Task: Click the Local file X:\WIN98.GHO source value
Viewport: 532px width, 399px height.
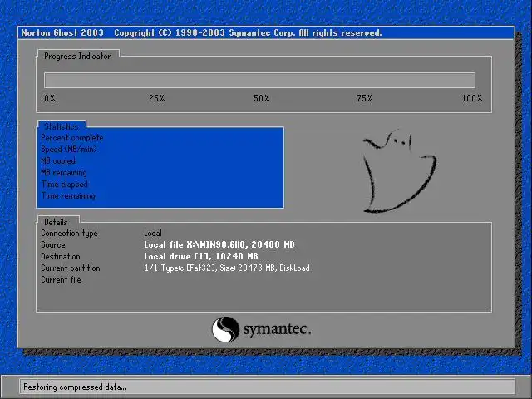Action: click(x=219, y=244)
